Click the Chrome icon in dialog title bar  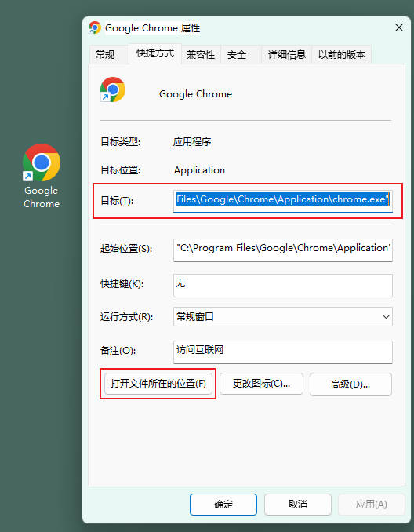point(95,27)
